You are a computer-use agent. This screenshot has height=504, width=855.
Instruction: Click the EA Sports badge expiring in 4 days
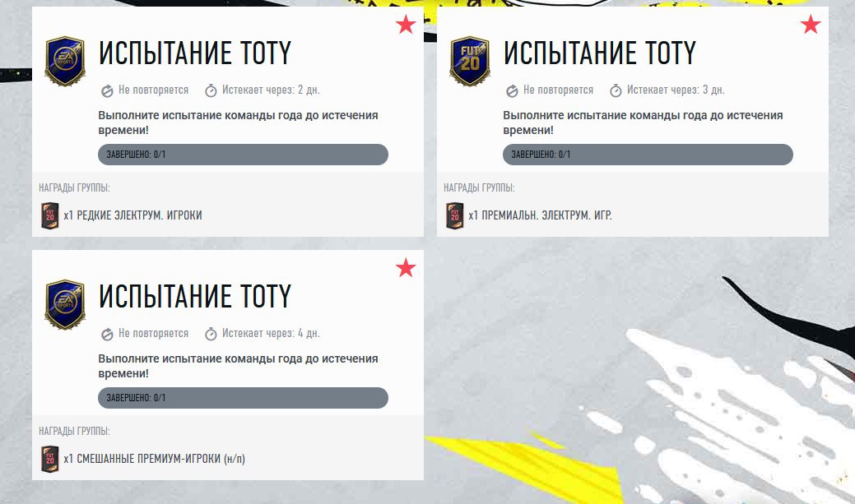(x=65, y=304)
